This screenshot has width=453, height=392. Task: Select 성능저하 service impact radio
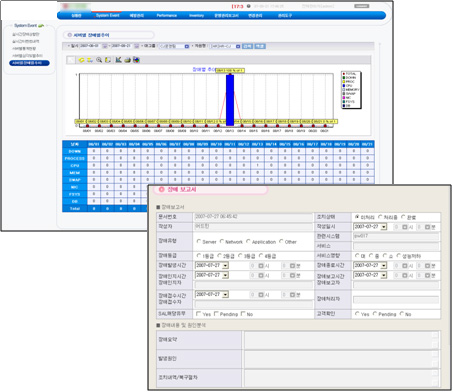398,256
